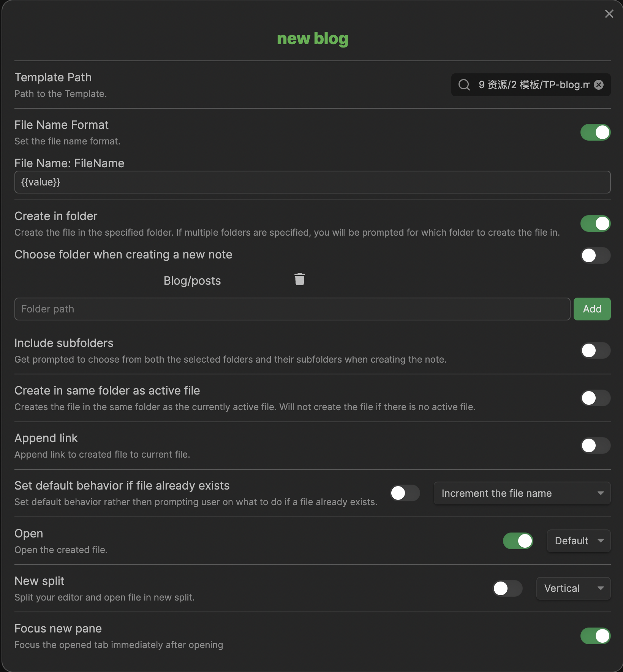This screenshot has height=672, width=623.
Task: Enable Include subfolders
Action: coord(595,350)
